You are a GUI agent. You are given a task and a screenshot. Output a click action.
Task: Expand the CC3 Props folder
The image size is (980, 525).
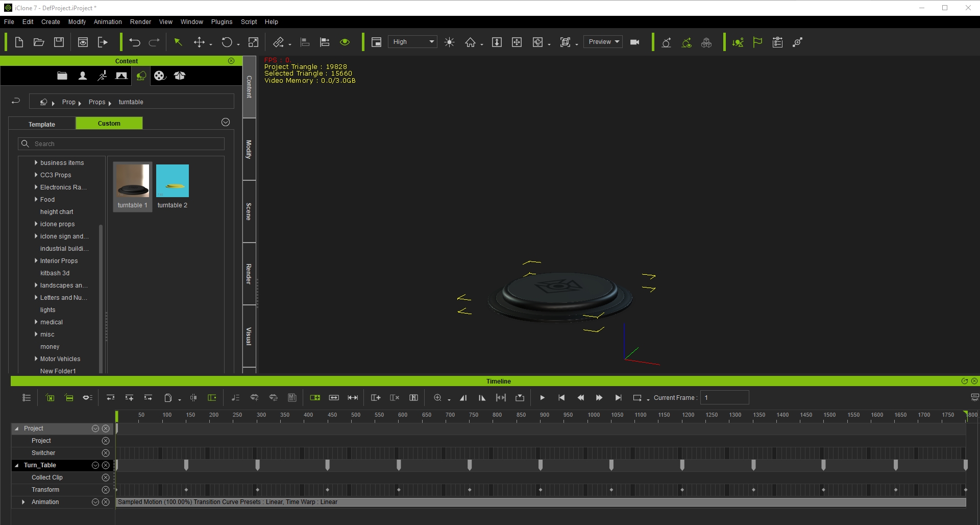click(x=36, y=175)
